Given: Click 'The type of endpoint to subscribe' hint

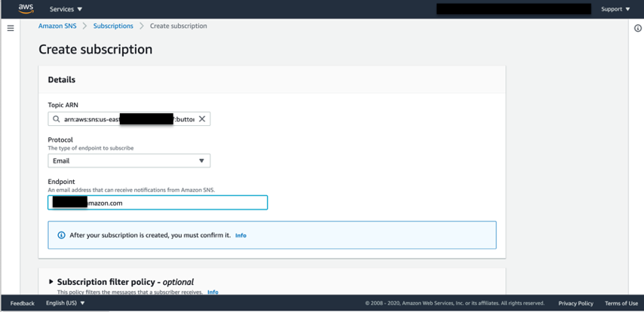Looking at the screenshot, I should (90, 148).
